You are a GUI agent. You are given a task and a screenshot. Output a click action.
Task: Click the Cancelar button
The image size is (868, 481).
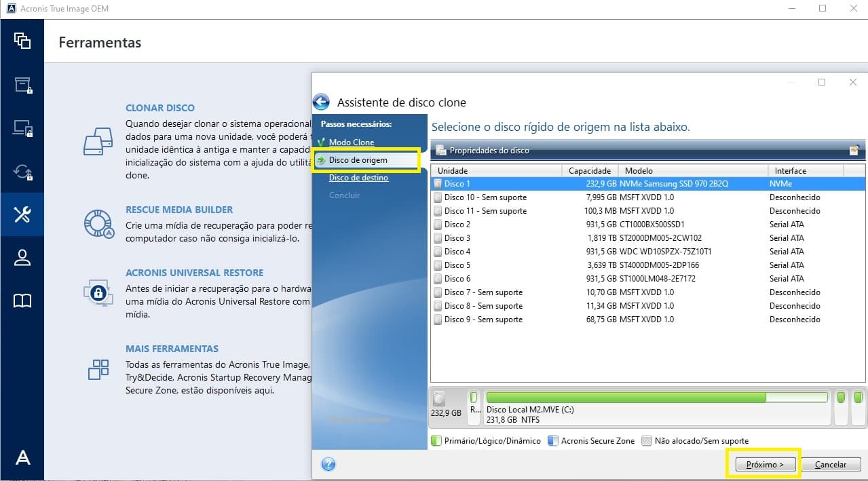[x=831, y=465]
